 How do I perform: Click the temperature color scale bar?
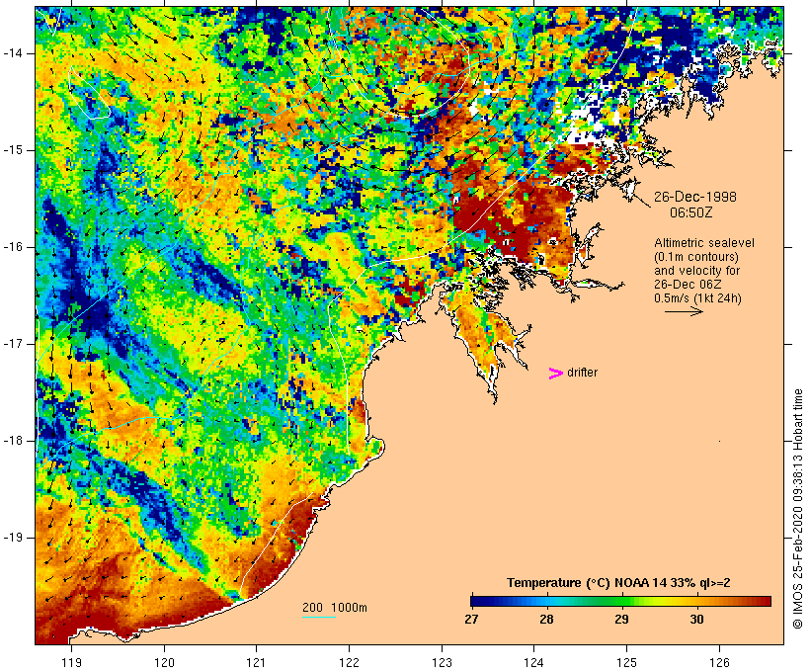pos(620,601)
